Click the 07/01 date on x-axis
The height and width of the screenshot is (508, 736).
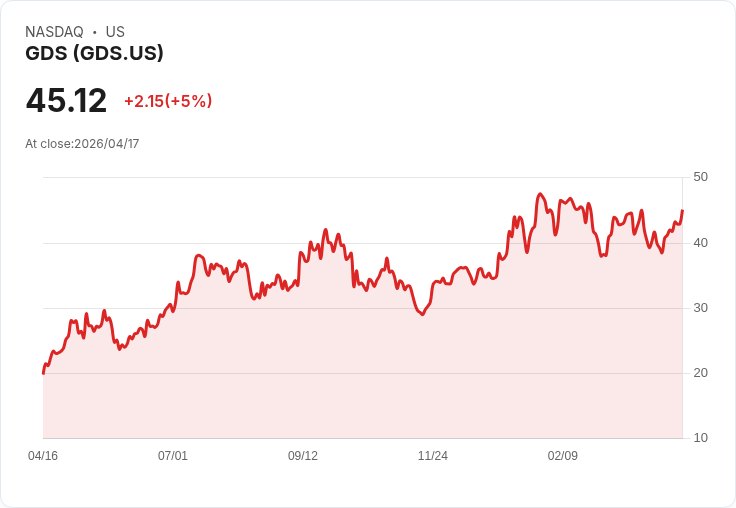[173, 456]
